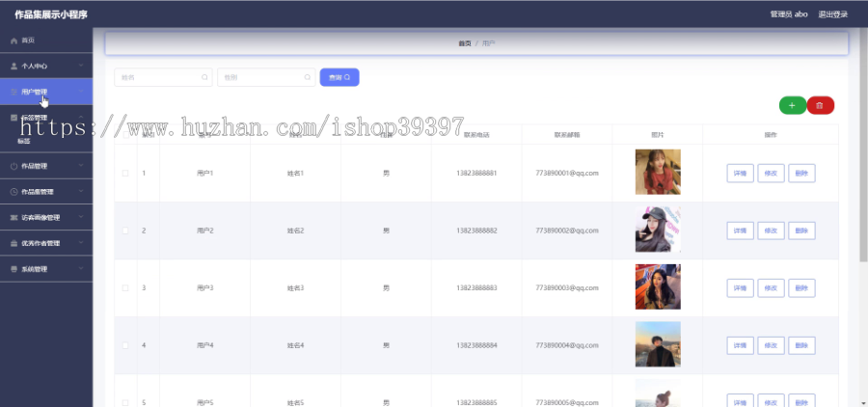Viewport: 868px width, 407px height.
Task: Click 删除 button for 用户2
Action: (801, 231)
